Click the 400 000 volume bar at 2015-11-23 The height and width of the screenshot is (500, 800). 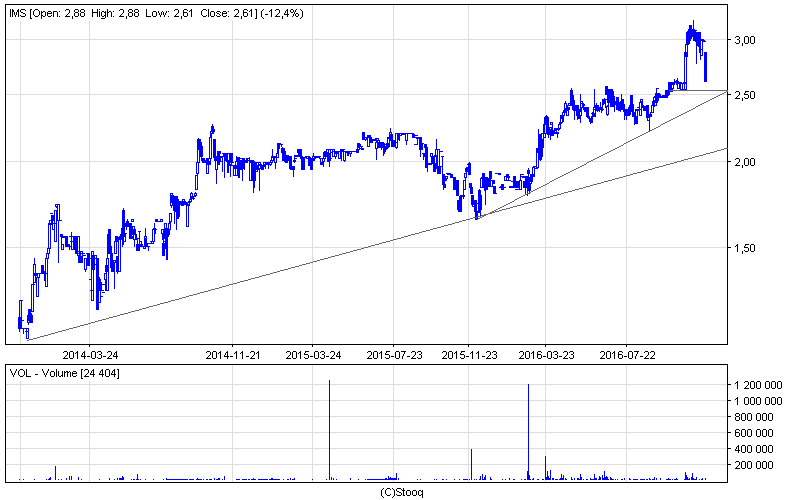471,465
